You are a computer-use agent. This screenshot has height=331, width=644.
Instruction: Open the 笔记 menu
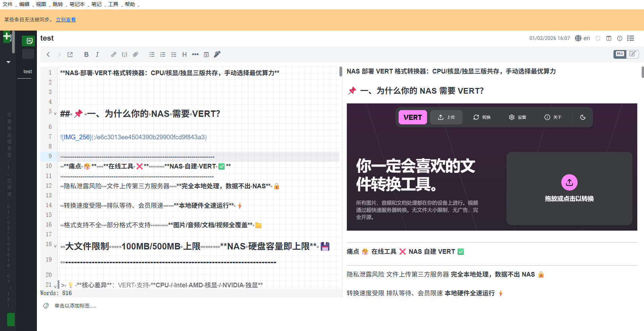(97, 4)
